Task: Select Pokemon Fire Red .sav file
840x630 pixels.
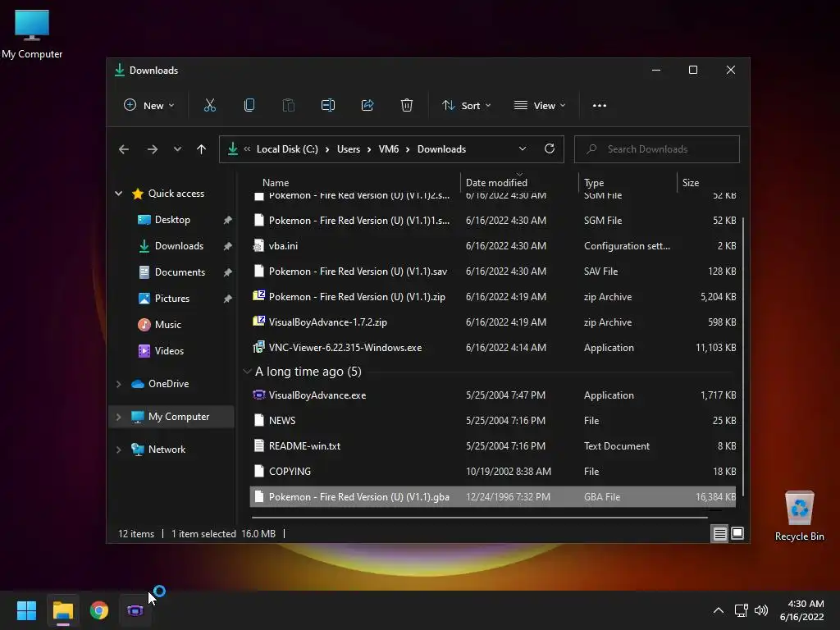Action: [x=493, y=271]
